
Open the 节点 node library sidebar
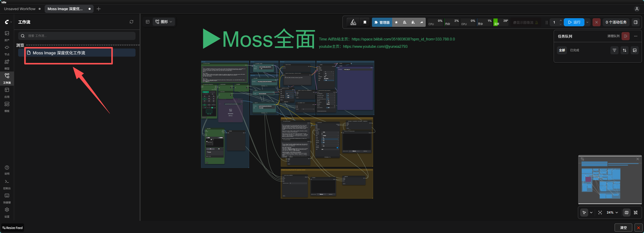point(7,50)
